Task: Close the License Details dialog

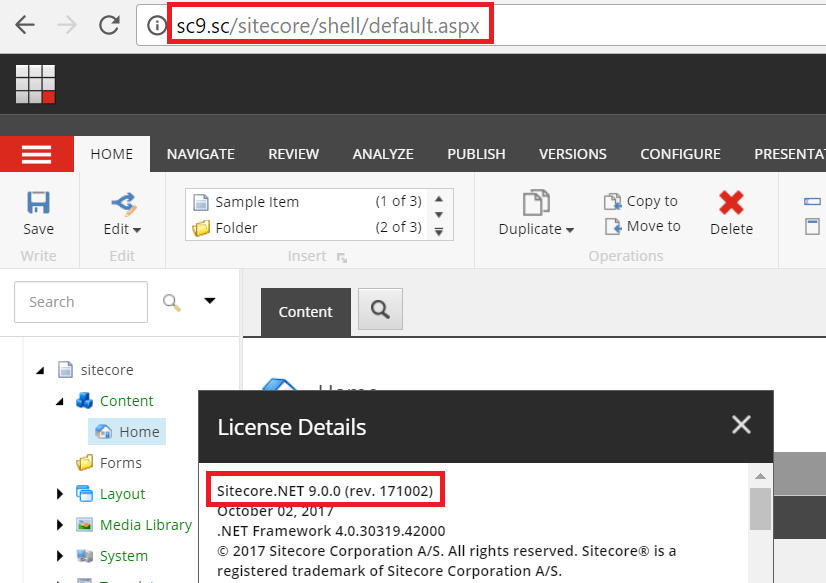Action: tap(741, 425)
